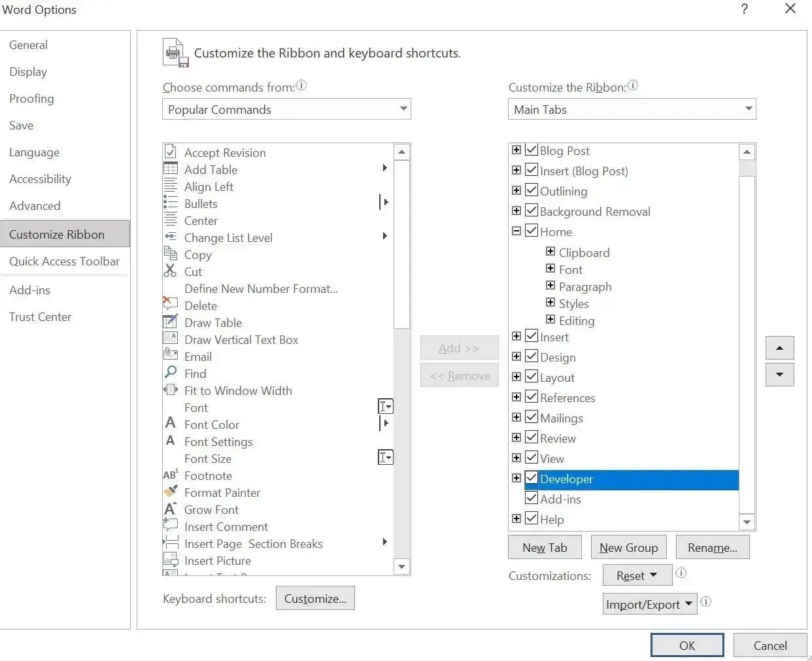Select the Cut scissors icon

click(170, 271)
